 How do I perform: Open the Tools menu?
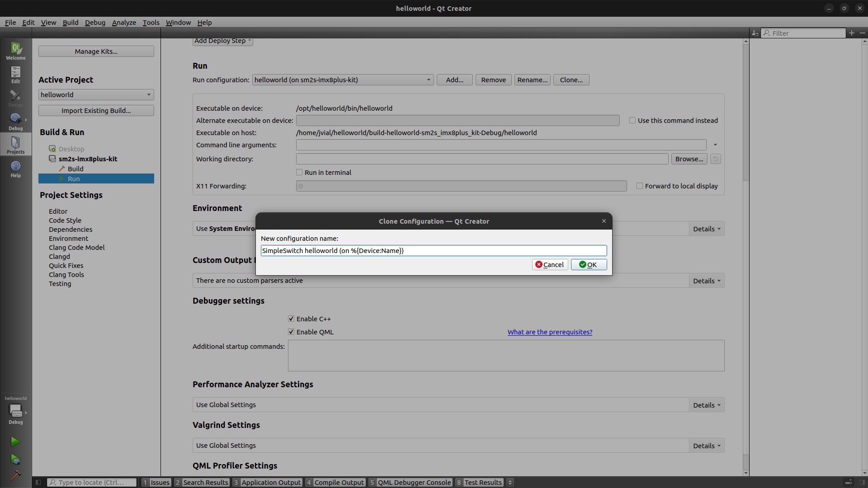[x=151, y=22]
